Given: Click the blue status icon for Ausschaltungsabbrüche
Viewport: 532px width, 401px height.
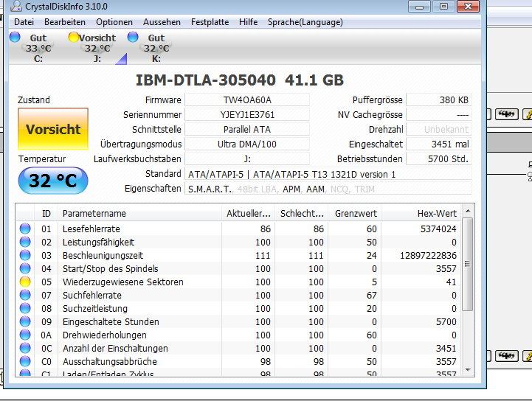Looking at the screenshot, I should click(x=25, y=361).
